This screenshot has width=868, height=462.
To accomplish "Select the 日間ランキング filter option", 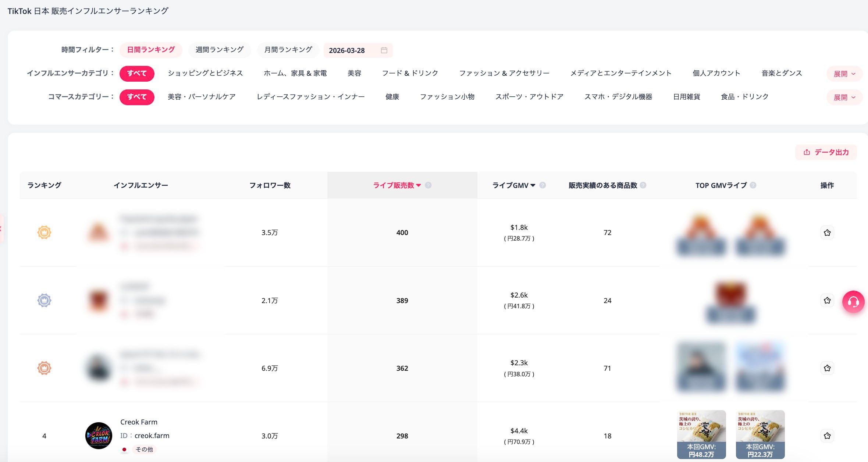I will [151, 50].
